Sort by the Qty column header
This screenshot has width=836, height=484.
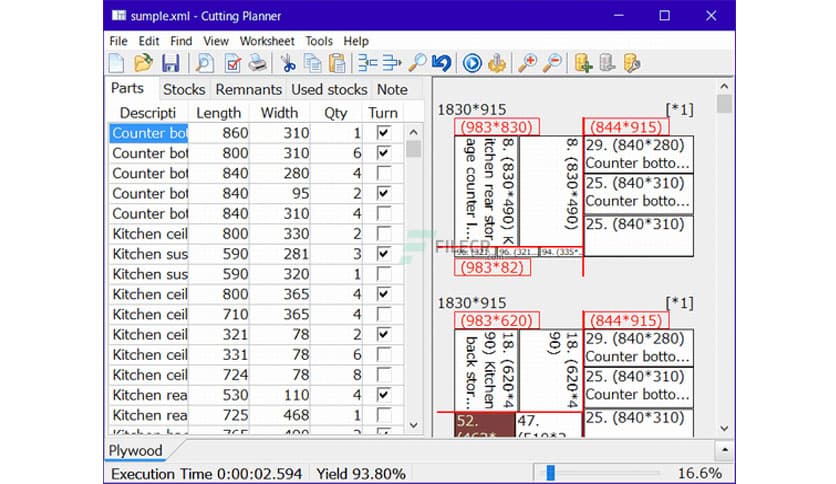tap(336, 113)
